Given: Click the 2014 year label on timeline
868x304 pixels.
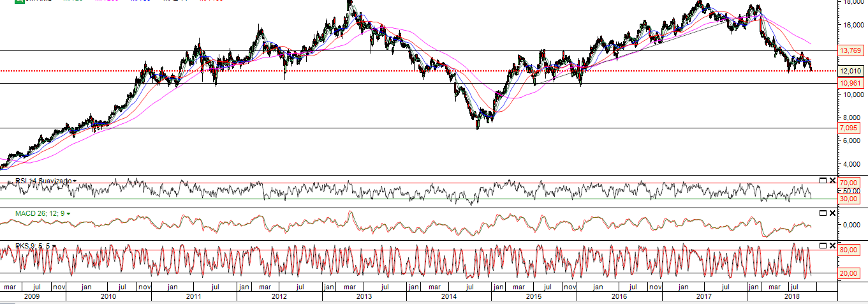Looking at the screenshot, I should tap(449, 296).
